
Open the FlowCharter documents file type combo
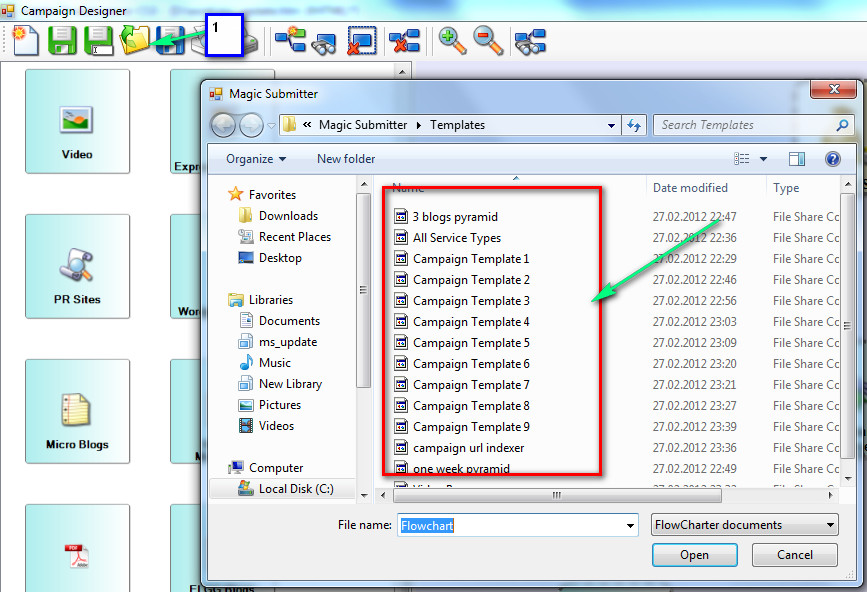click(x=745, y=525)
